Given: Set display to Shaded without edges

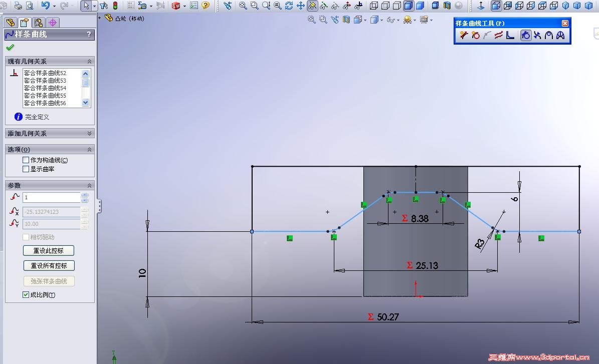Looking at the screenshot, I should (420, 6).
